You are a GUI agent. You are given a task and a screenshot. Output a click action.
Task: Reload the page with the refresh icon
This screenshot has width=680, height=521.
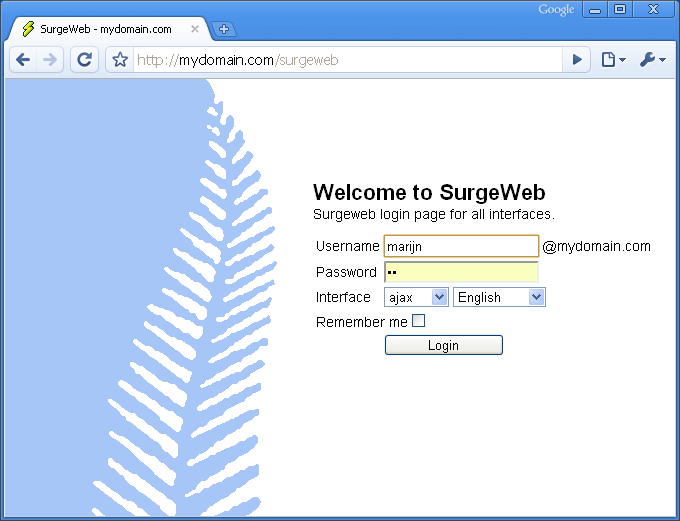[84, 60]
